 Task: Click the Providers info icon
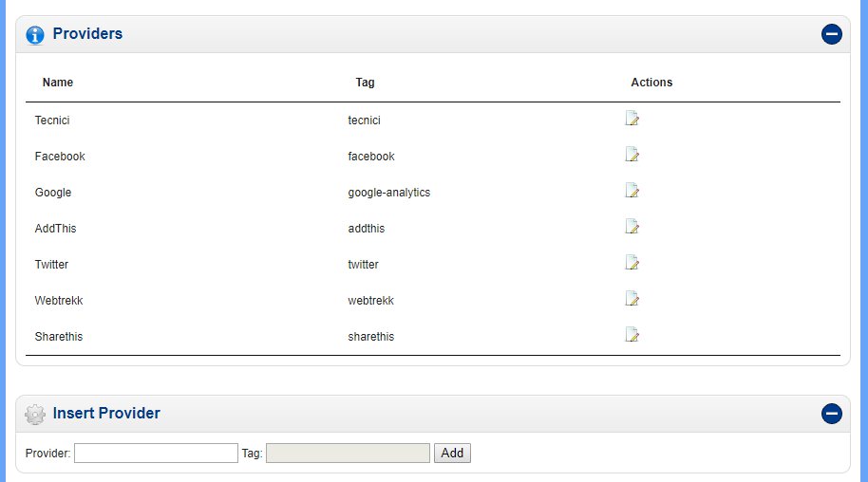[x=35, y=35]
